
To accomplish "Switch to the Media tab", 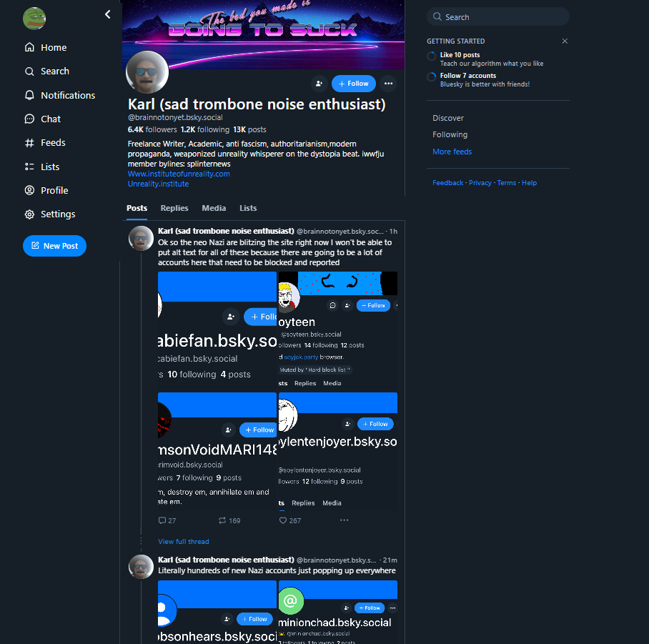I will 214,208.
